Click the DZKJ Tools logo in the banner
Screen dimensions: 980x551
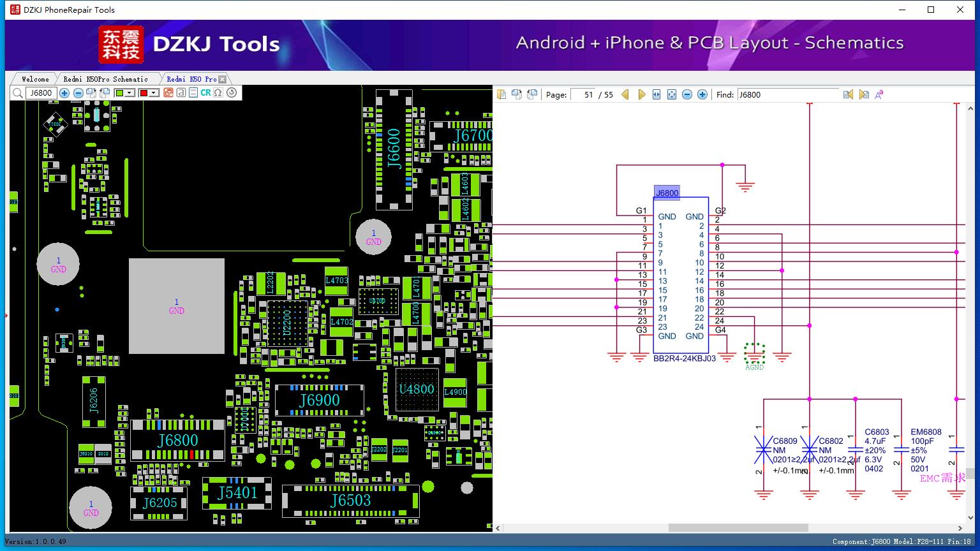[x=189, y=44]
